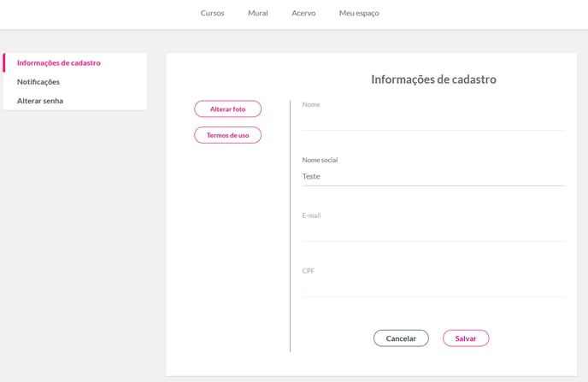The width and height of the screenshot is (588, 382).
Task: Select Informações de cadastro in sidebar
Action: (59, 63)
